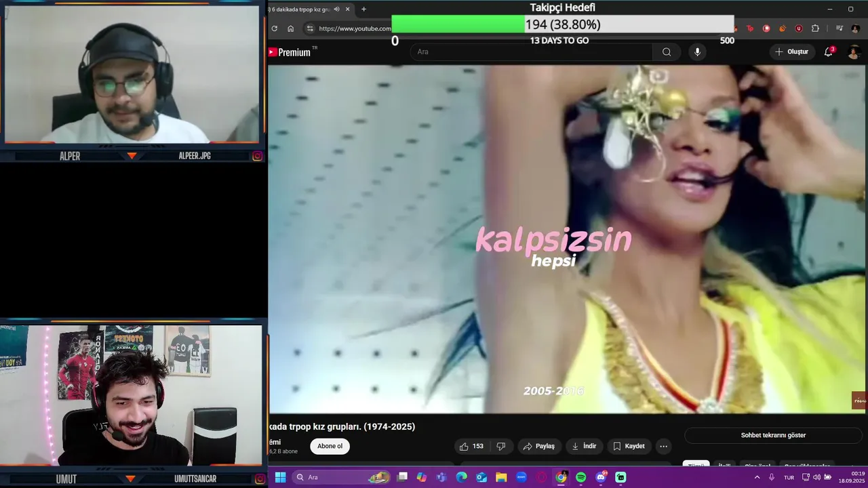Open the three-dot more actions menu
Viewport: 868px width, 488px height.
point(663,446)
